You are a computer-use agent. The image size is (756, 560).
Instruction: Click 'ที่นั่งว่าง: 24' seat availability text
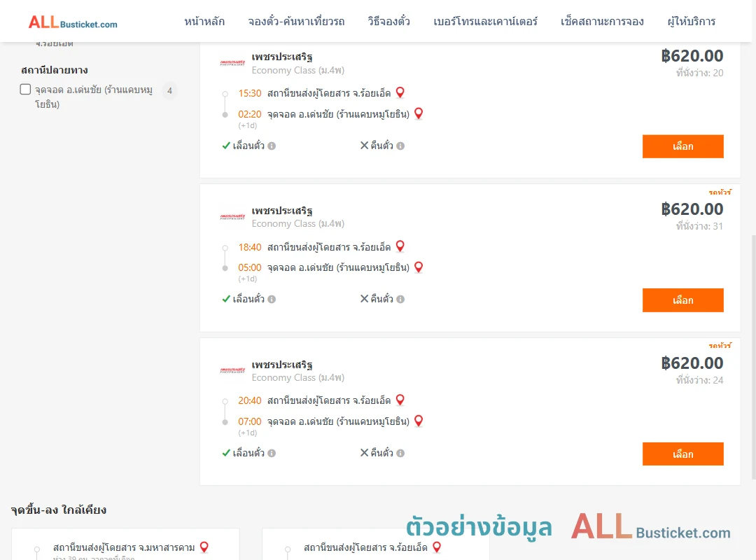tap(699, 380)
